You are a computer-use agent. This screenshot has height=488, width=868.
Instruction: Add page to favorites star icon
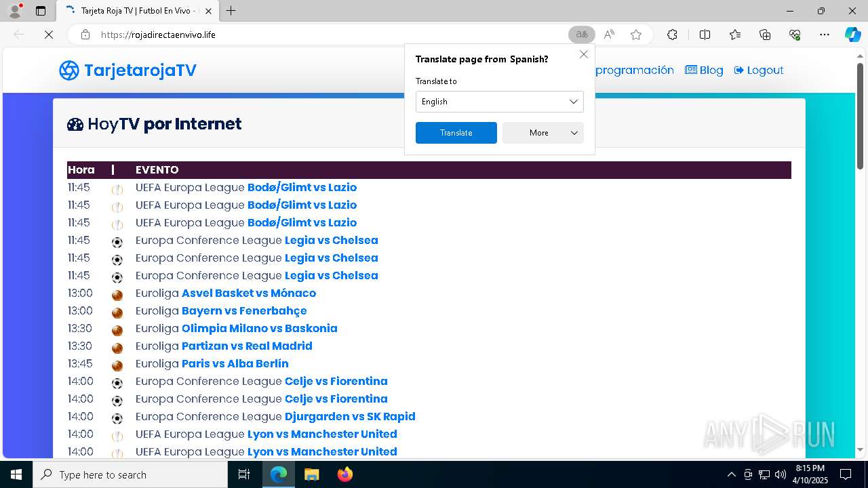(636, 35)
